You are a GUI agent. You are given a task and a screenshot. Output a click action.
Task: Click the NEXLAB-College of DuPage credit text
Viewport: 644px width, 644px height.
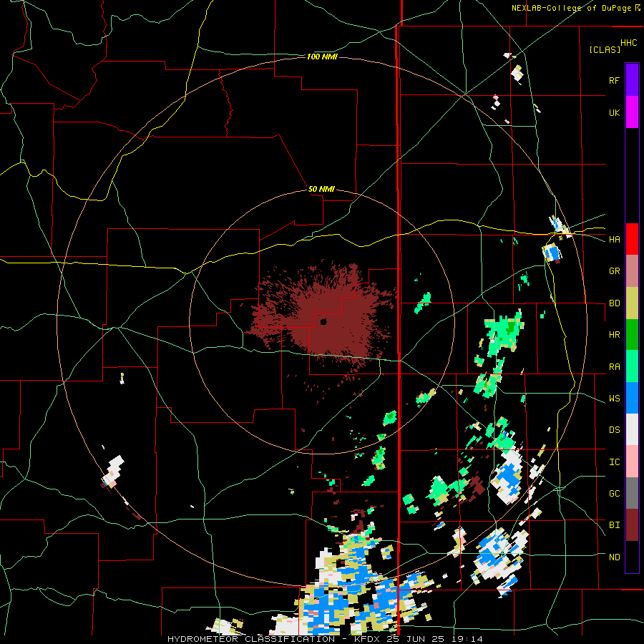pos(571,8)
